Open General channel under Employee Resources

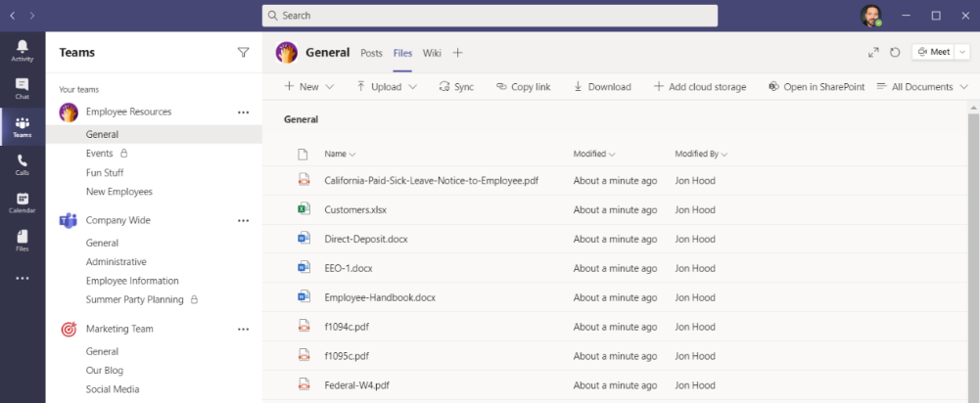[154, 134]
